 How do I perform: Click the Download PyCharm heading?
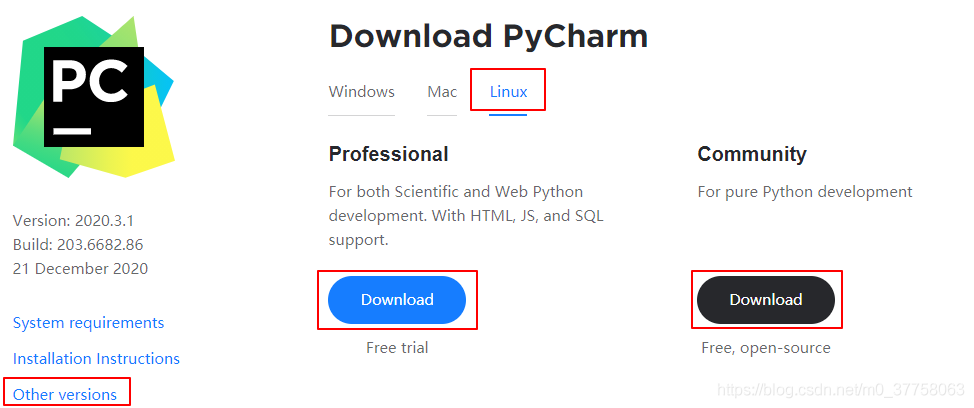[488, 37]
